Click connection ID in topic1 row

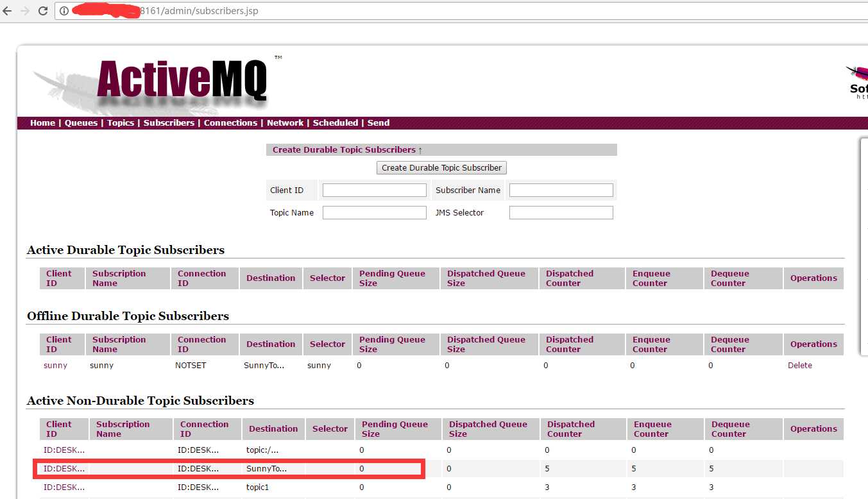[198, 487]
